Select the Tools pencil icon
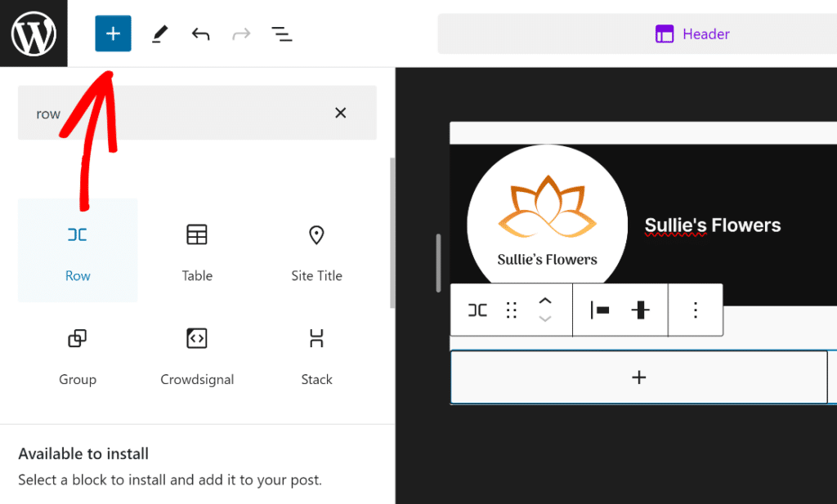 [x=159, y=33]
